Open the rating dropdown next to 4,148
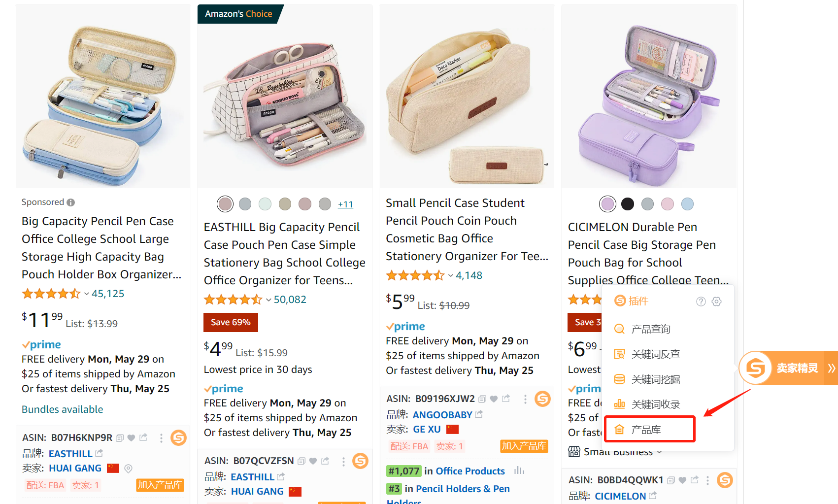Viewport: 838px width, 504px height. pos(450,276)
